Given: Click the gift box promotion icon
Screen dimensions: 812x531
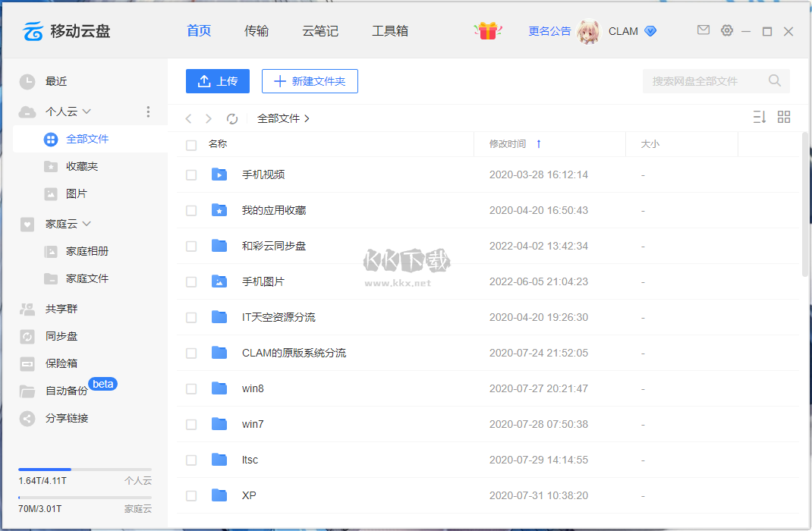Looking at the screenshot, I should click(488, 31).
